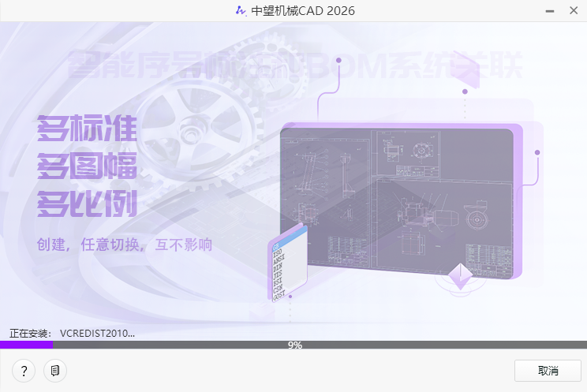Click the installation progress bar at 9%

tap(293, 345)
